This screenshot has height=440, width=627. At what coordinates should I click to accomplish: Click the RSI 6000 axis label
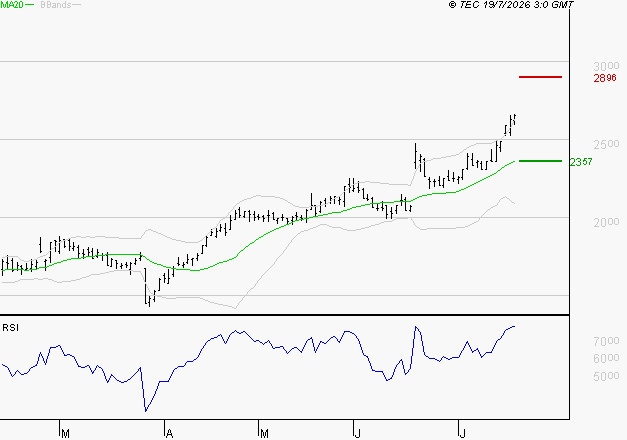[x=606, y=358]
